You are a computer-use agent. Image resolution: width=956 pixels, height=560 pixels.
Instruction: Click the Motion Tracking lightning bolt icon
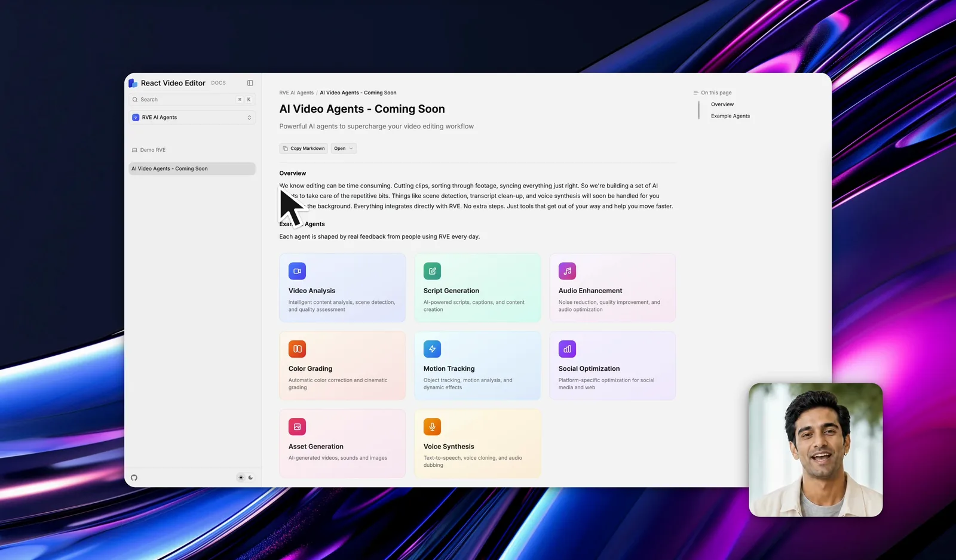tap(432, 349)
